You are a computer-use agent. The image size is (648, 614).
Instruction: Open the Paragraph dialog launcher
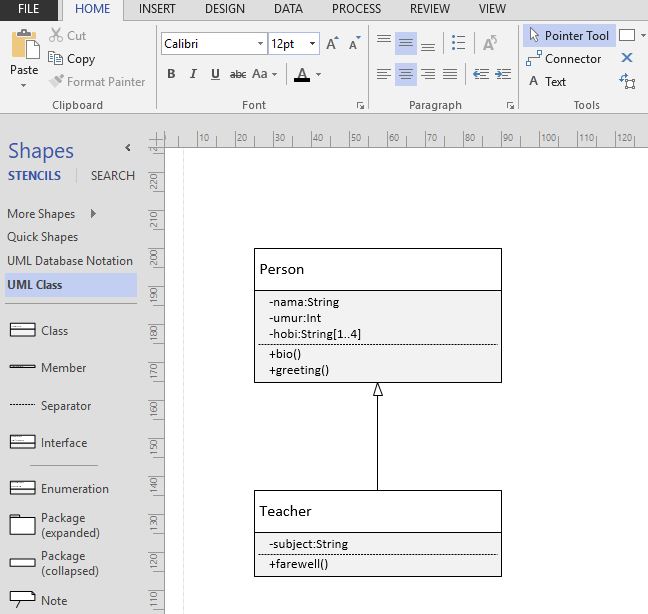[510, 106]
